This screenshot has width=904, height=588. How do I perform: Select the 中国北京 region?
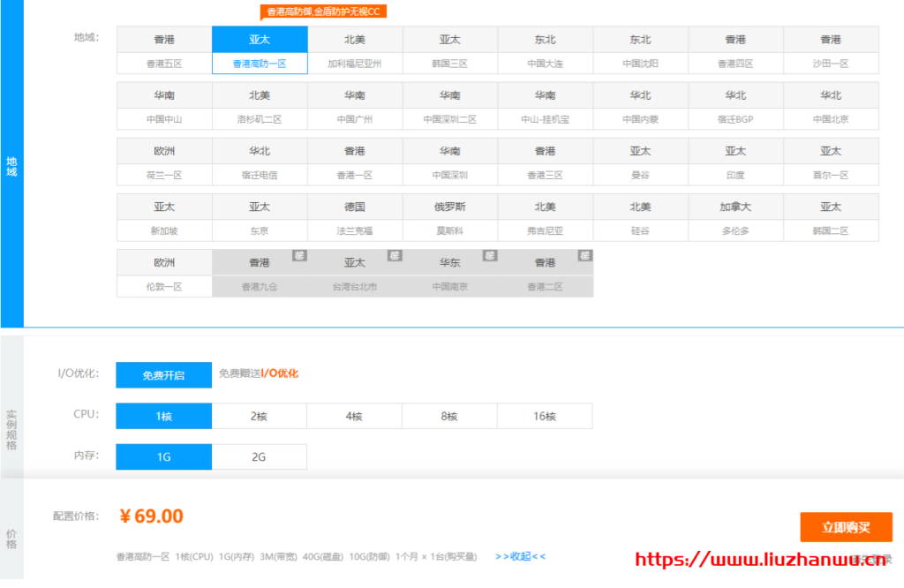(829, 119)
